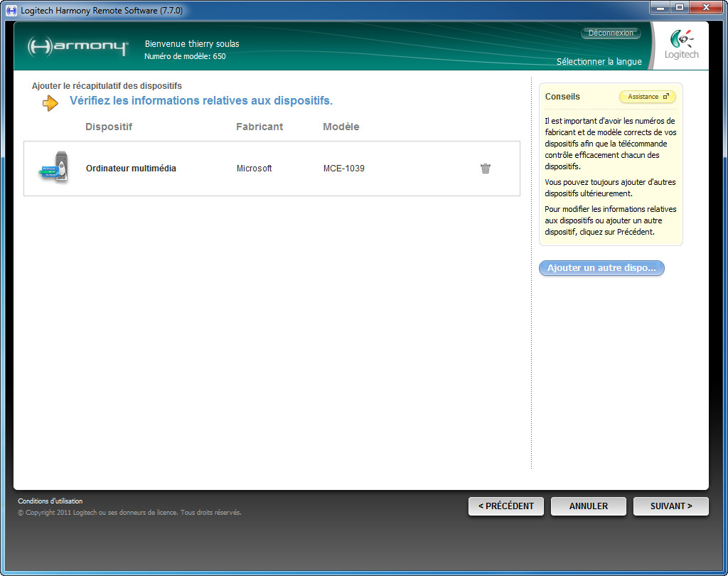Click the MCE-1039 model cell
728x576 pixels.
[x=343, y=168]
